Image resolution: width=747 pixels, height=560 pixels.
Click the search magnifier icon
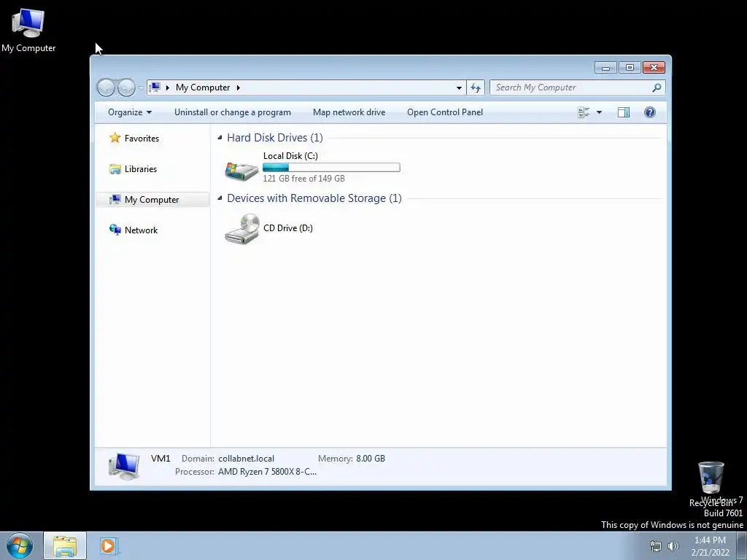coord(657,87)
